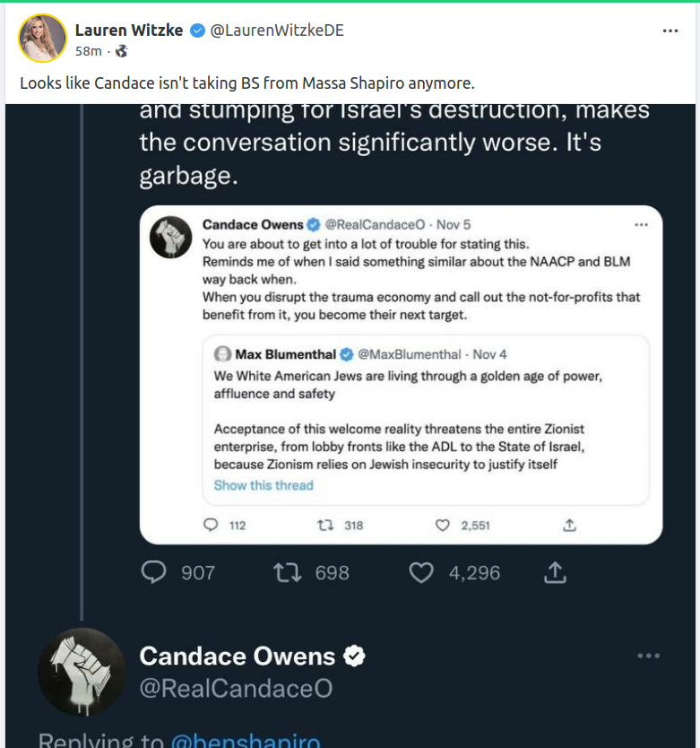Screen dimensions: 700x748
Task: Click the globe visibility icon beside 58m
Action: (122, 51)
